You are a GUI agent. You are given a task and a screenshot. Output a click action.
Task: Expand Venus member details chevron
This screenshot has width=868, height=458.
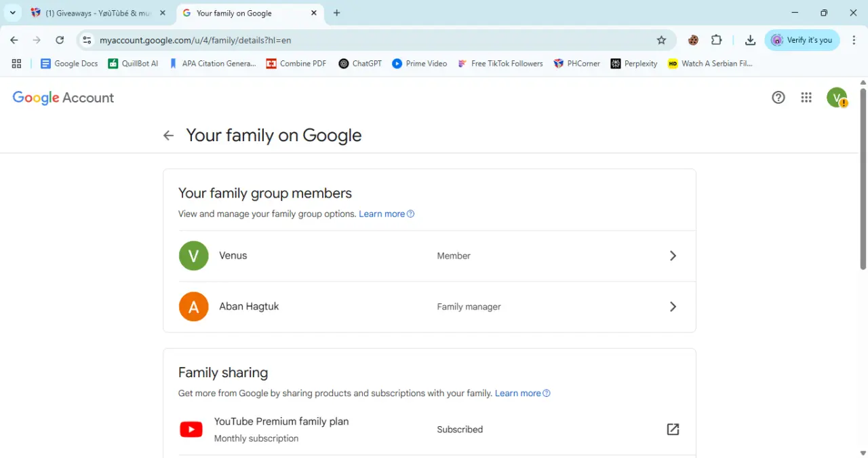(673, 256)
